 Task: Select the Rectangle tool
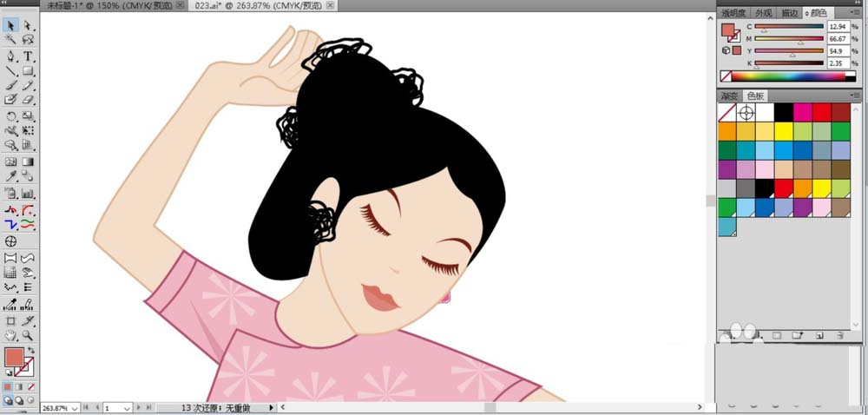pos(28,71)
